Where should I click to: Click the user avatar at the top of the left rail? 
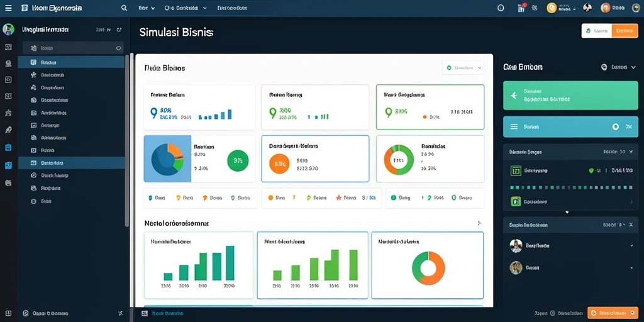pos(8,29)
